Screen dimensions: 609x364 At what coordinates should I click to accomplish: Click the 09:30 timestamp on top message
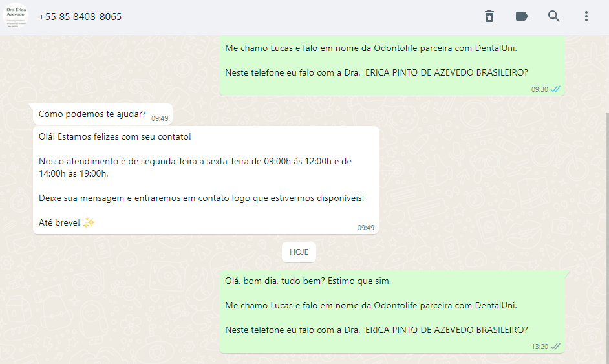click(540, 89)
